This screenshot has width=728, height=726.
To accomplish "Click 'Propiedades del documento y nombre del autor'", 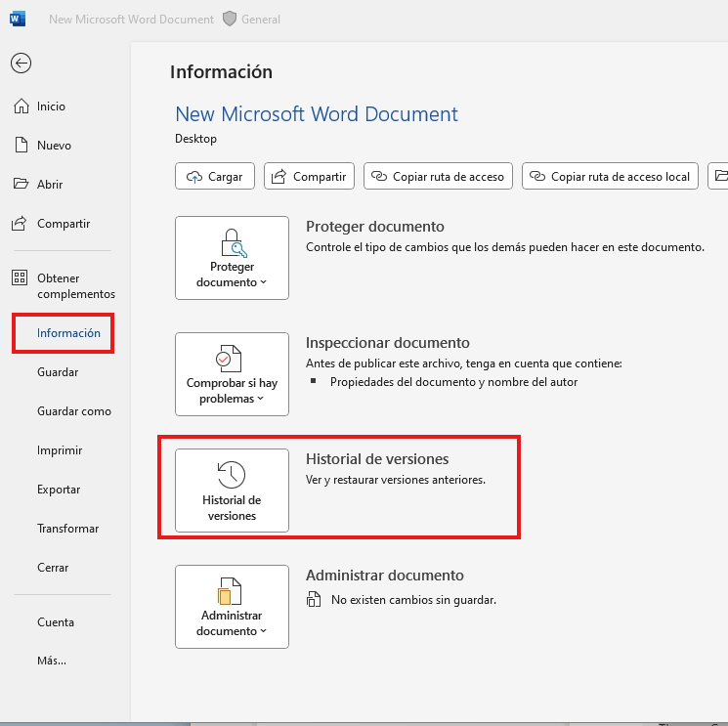I will (x=453, y=382).
